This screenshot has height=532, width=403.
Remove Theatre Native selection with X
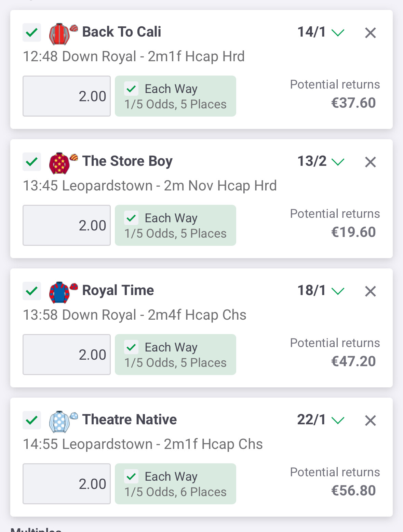[371, 421]
